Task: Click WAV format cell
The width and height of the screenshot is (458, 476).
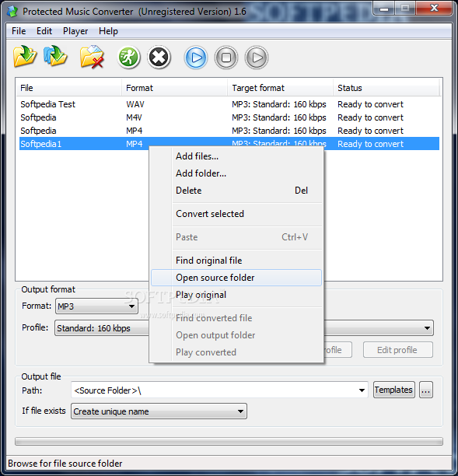Action: click(x=135, y=104)
